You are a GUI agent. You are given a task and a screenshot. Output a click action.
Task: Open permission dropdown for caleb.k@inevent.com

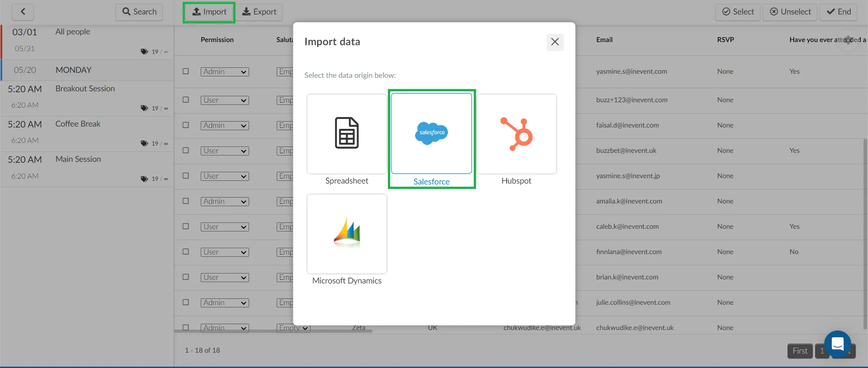[x=225, y=227]
